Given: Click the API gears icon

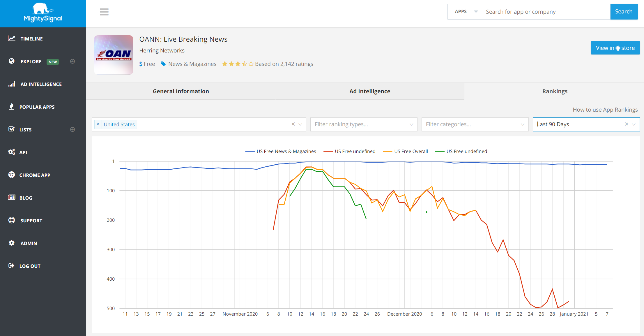Looking at the screenshot, I should pos(12,152).
